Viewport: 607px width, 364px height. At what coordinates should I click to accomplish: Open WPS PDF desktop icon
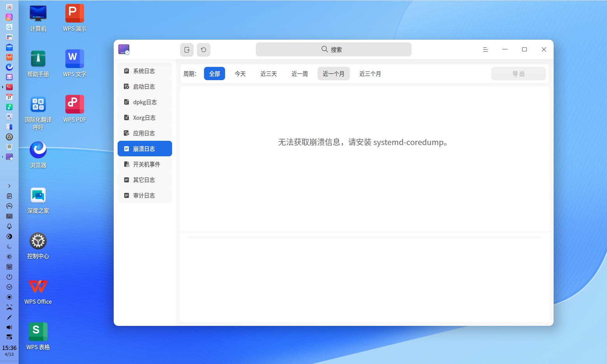click(x=75, y=109)
